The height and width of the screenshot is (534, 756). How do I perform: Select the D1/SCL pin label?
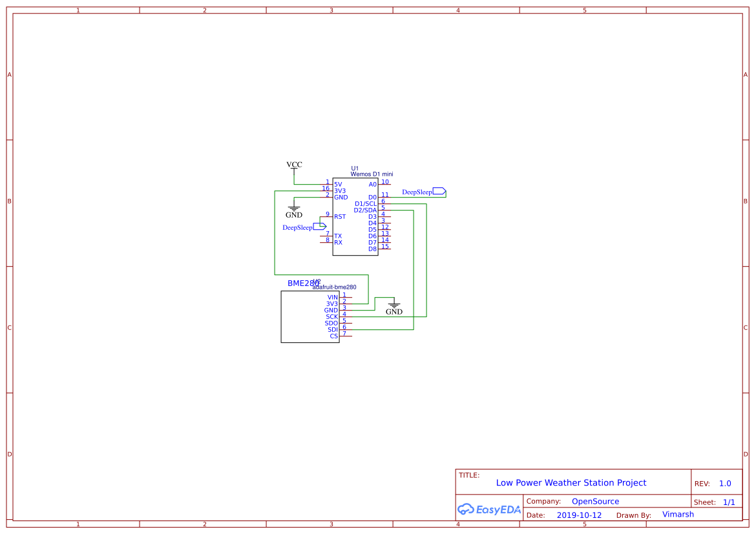click(366, 204)
